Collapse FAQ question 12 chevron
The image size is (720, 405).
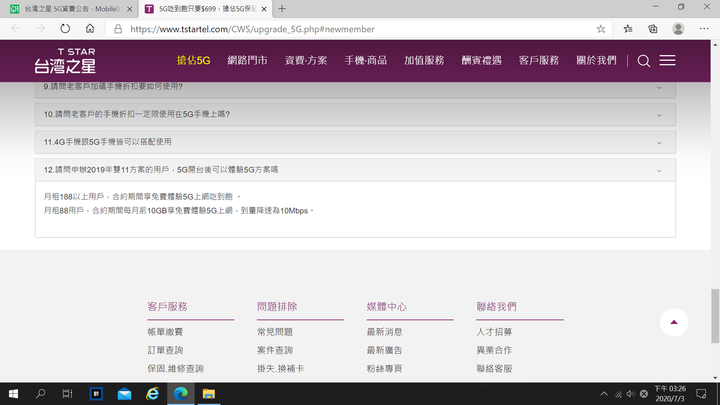pos(659,171)
